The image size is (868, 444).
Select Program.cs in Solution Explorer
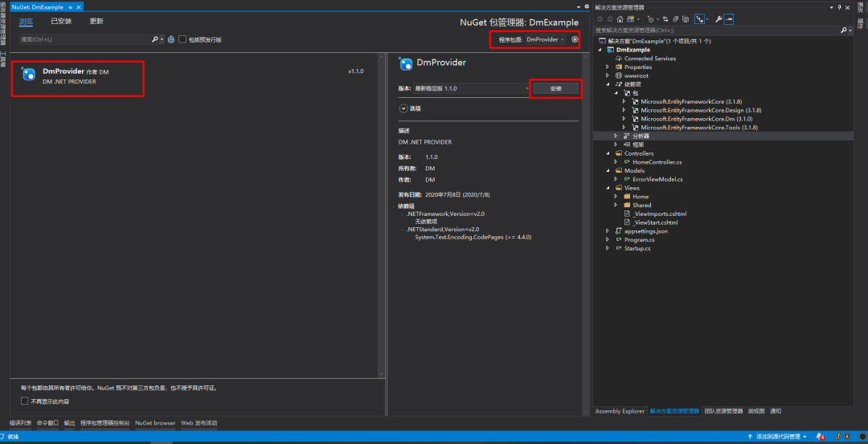(640, 240)
